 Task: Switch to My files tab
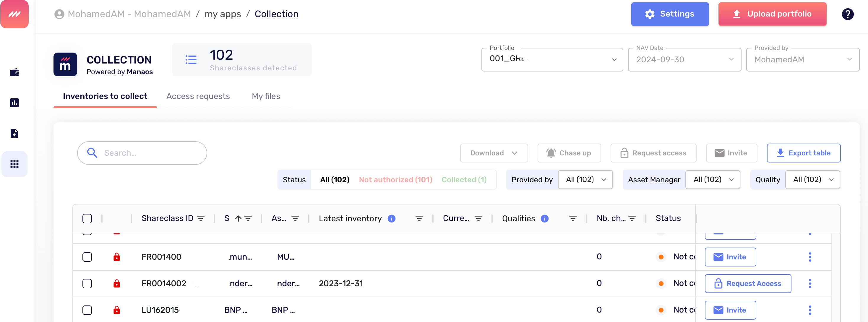click(x=266, y=96)
